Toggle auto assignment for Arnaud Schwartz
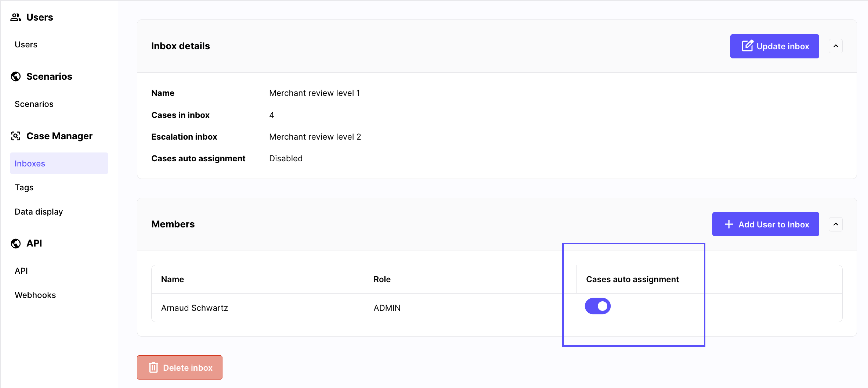Screen dimensions: 868x388 point(597,306)
